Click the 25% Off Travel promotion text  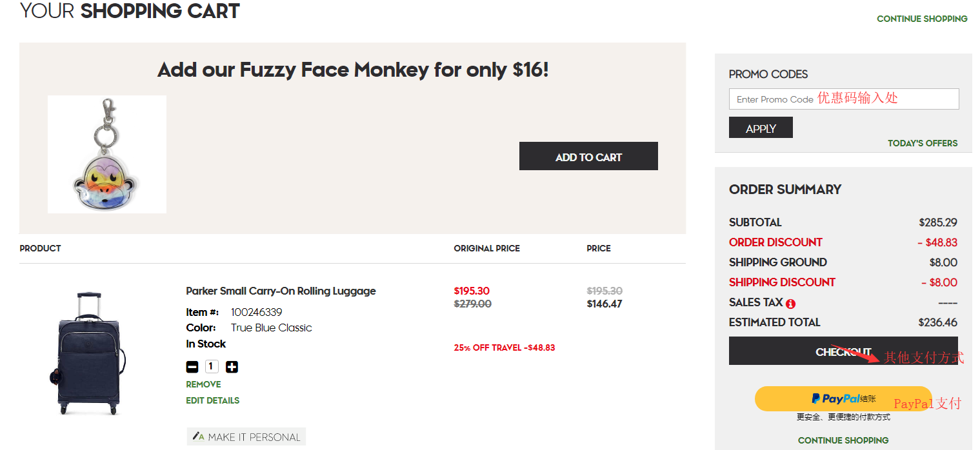pos(504,347)
